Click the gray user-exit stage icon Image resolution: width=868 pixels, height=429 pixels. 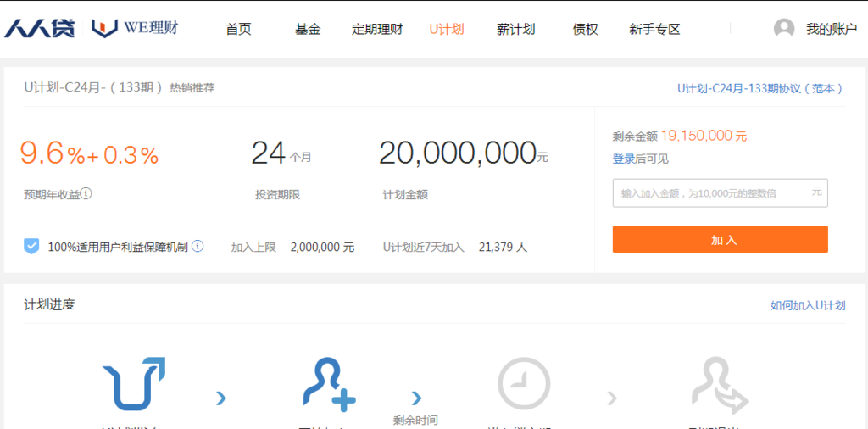721,385
